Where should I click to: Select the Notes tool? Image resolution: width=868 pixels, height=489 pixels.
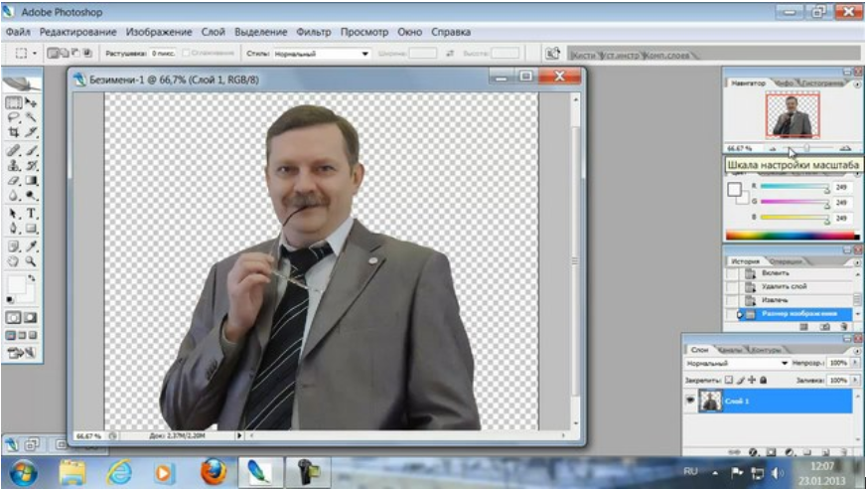pyautogui.click(x=14, y=246)
